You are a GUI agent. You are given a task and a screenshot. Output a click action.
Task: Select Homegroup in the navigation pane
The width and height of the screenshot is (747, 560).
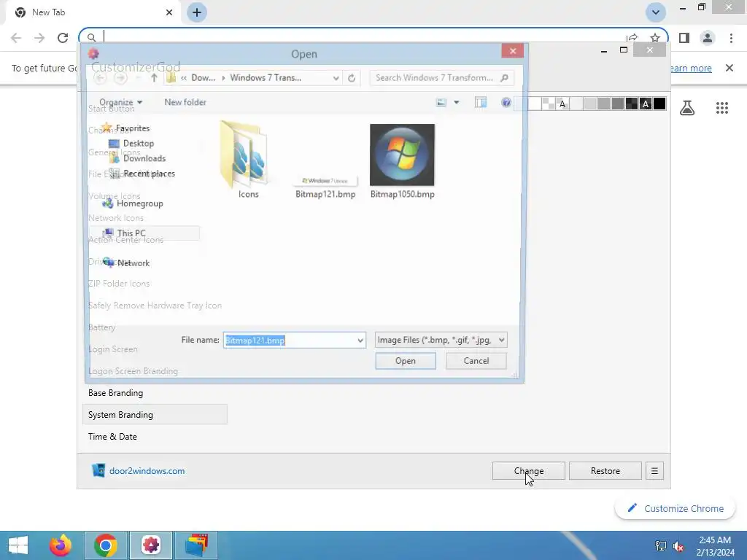point(139,203)
